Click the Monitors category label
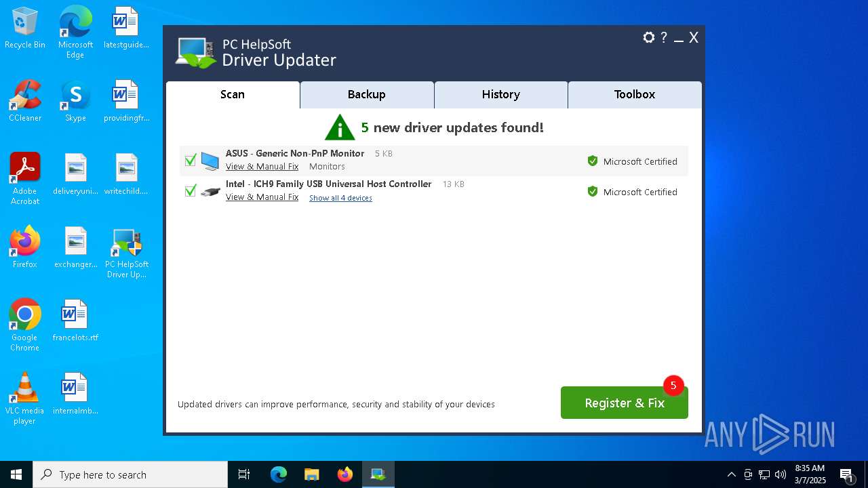868x488 pixels. [x=327, y=167]
